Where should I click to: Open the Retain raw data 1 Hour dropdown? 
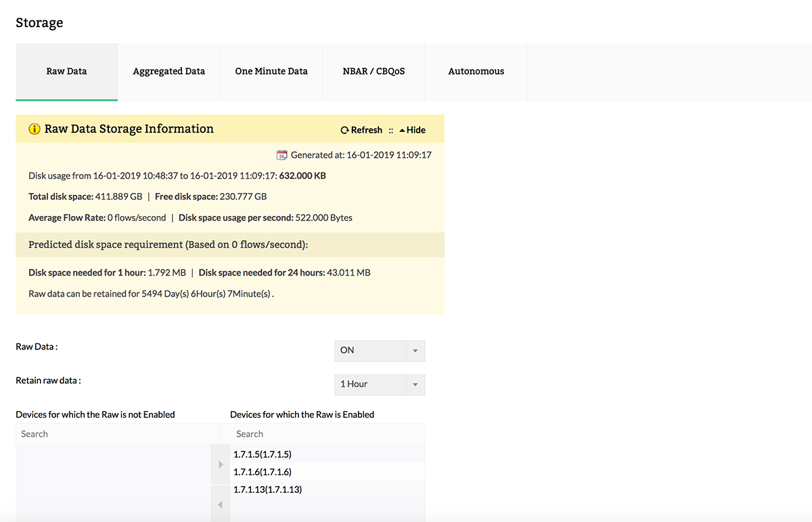tap(380, 384)
